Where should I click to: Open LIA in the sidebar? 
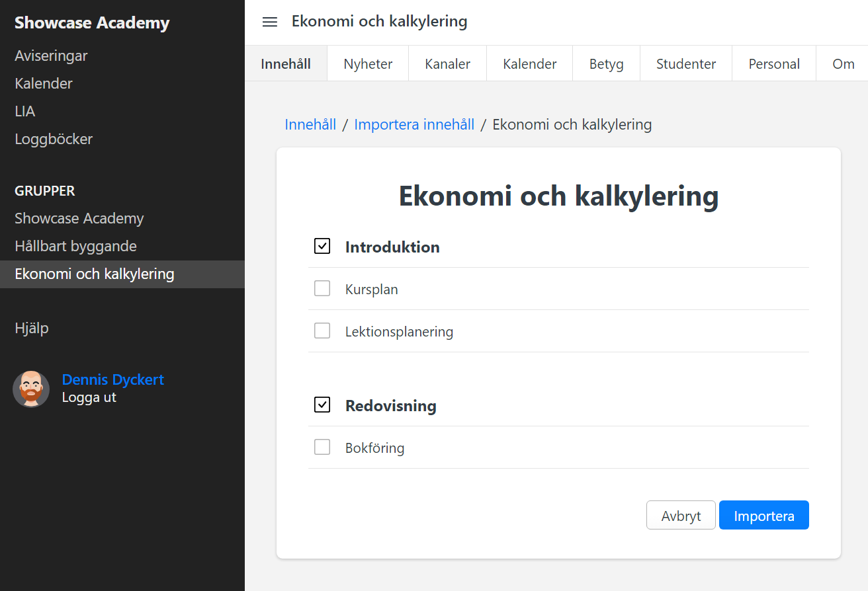(x=25, y=111)
